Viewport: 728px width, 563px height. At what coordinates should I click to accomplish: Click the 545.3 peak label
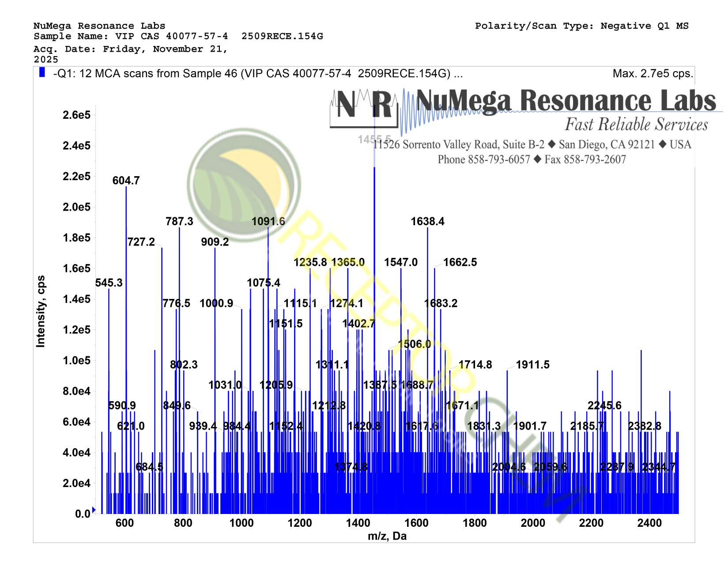pos(109,283)
